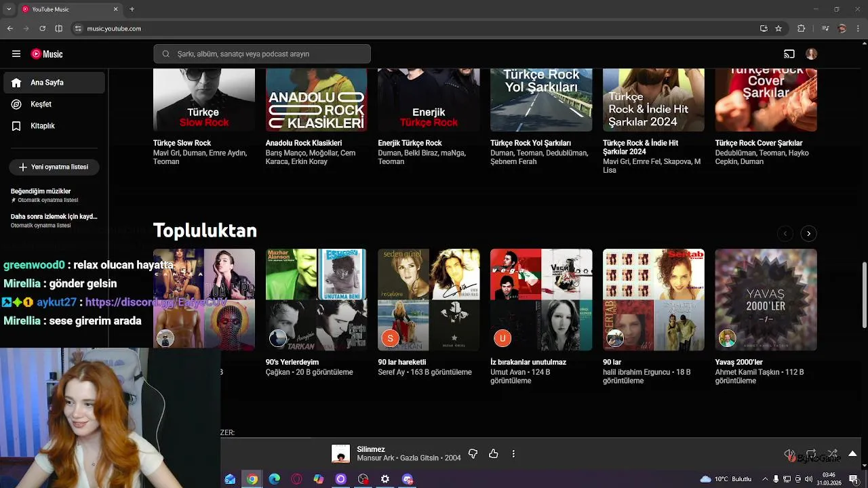Open the Keşfet section
This screenshot has width=868, height=488.
(54, 104)
